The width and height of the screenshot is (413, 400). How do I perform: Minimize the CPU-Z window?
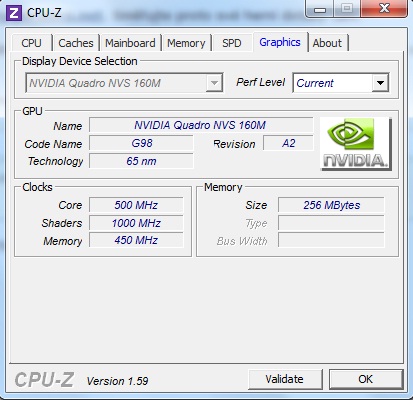click(x=320, y=9)
